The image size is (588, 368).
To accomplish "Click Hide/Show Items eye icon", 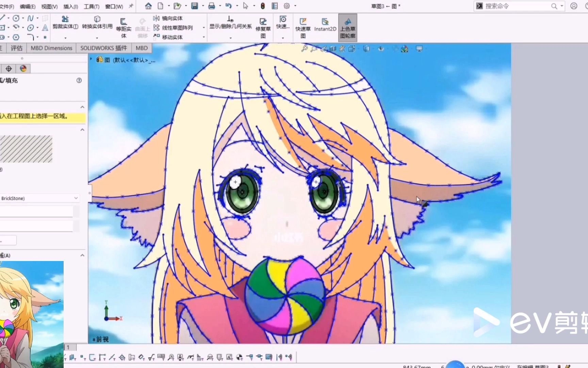I will point(381,49).
